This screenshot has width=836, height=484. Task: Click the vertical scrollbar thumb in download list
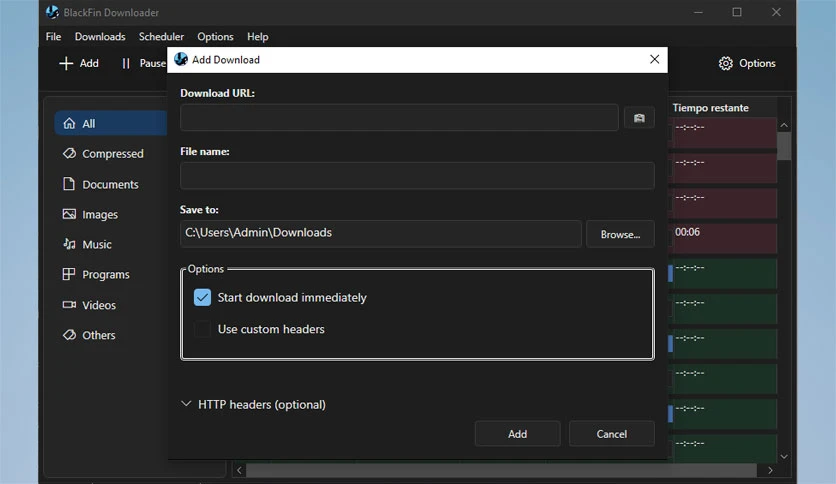pos(784,146)
